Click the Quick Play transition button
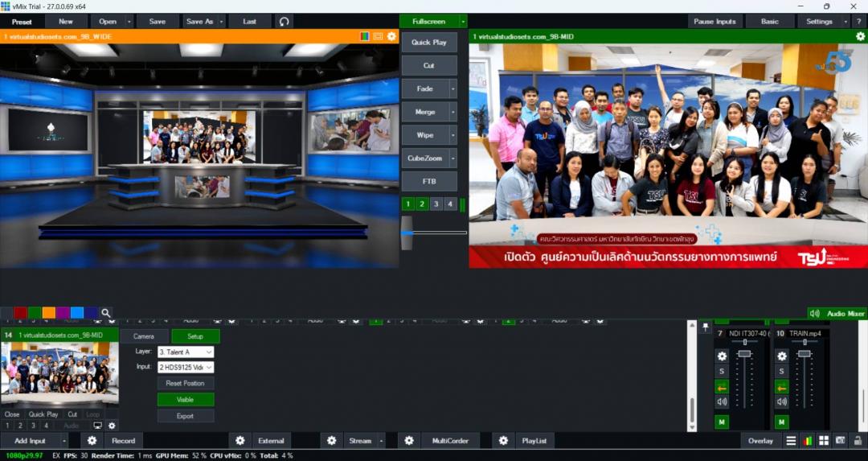868x461 pixels. [x=428, y=42]
